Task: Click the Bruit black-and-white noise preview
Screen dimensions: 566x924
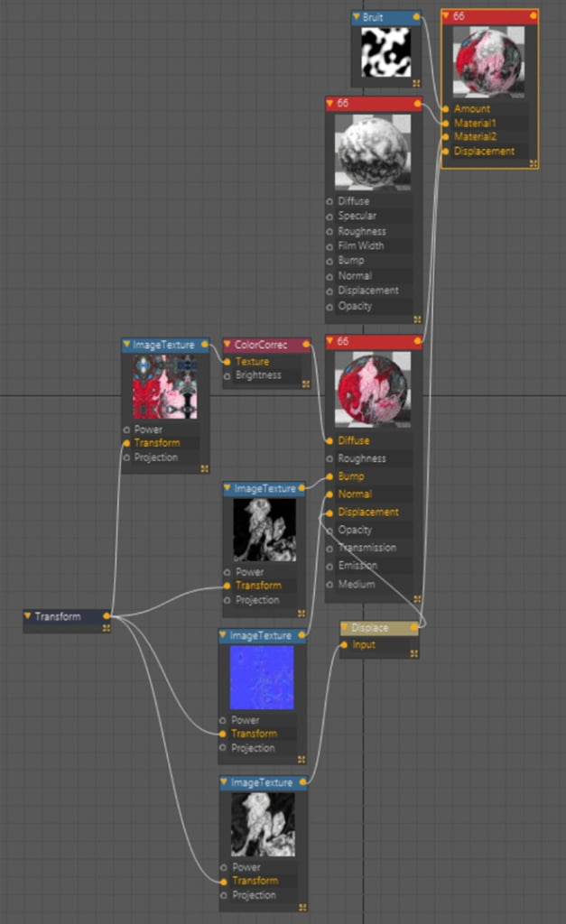Action: [x=385, y=52]
